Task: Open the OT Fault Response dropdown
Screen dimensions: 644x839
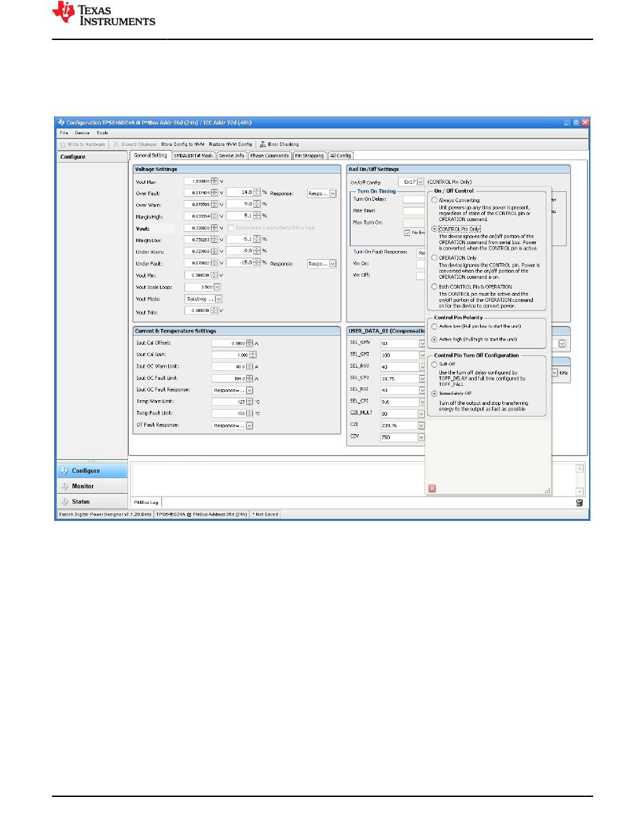Action: pyautogui.click(x=249, y=425)
